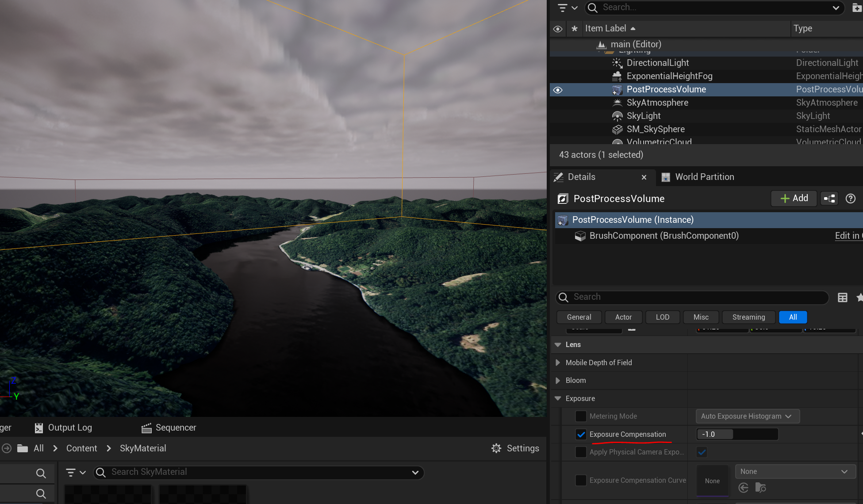
Task: Click the property matrix grid icon
Action: (x=842, y=298)
